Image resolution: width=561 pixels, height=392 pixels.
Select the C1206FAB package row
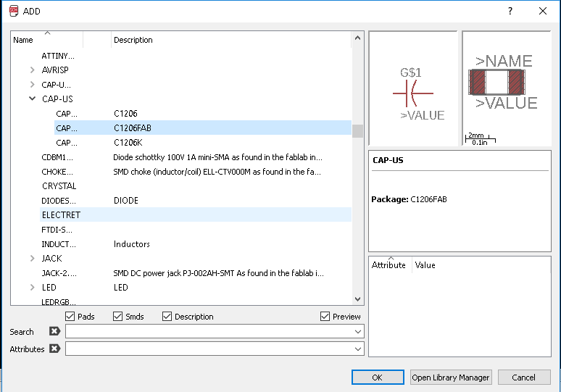(202, 128)
